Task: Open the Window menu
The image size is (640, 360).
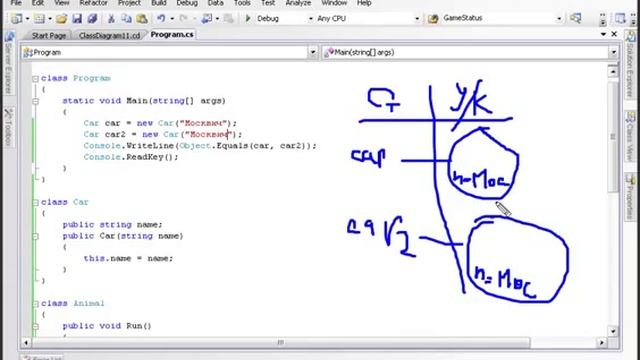Action: pyautogui.click(x=334, y=3)
